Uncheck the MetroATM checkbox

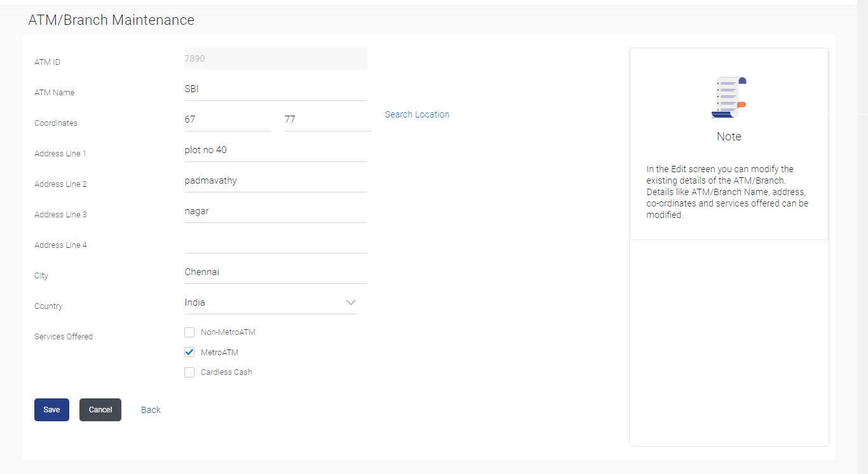[x=189, y=353]
